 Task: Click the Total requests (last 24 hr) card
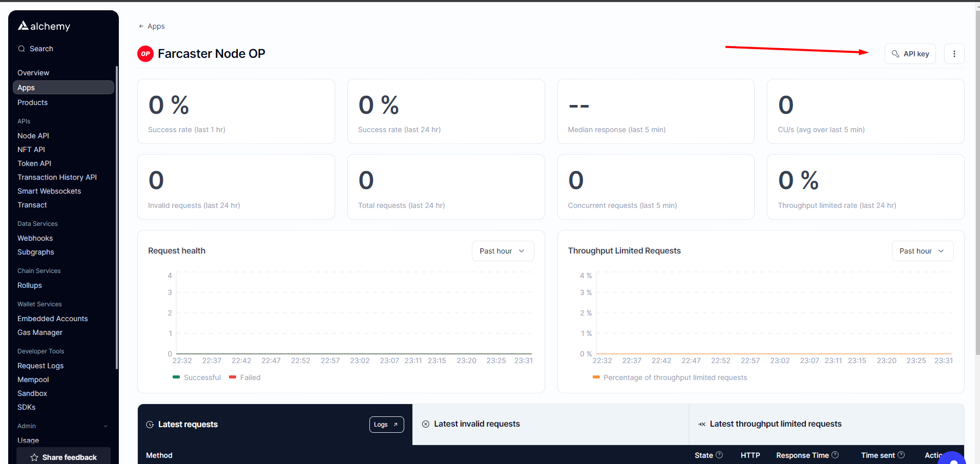[x=446, y=187]
